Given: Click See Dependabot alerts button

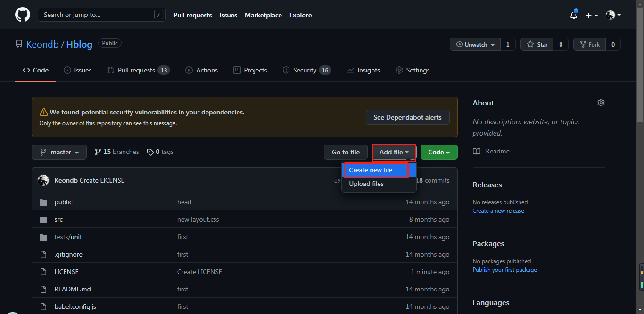Looking at the screenshot, I should click(407, 117).
